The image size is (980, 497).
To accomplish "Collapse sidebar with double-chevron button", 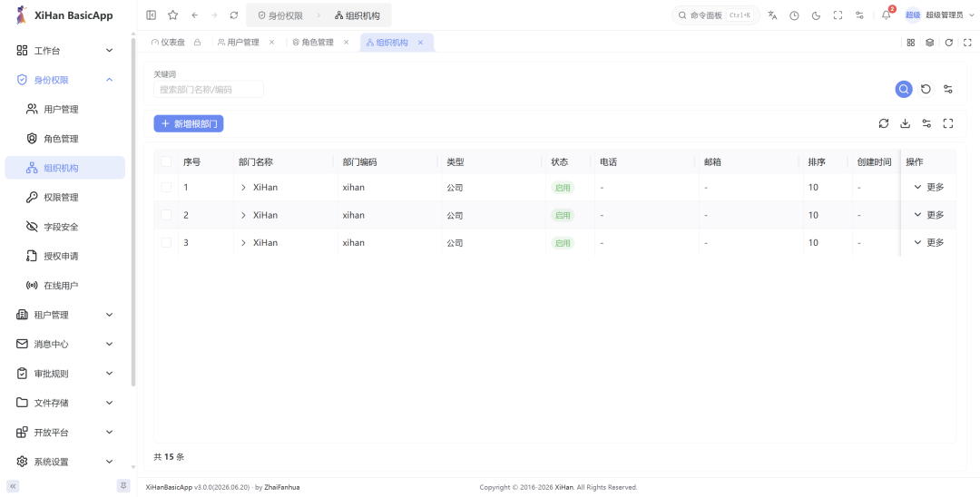I will (x=13, y=486).
